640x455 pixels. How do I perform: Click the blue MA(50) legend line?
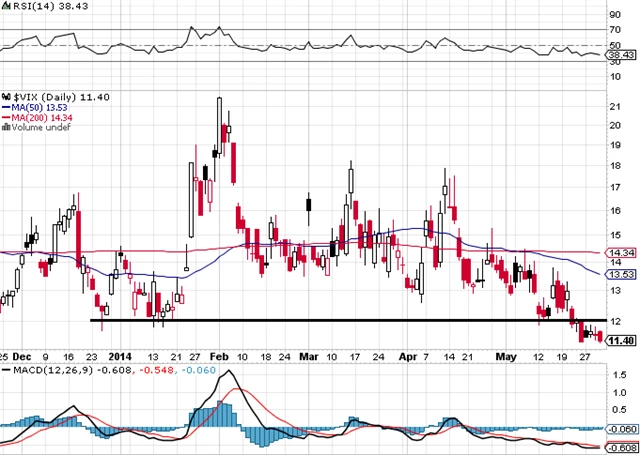click(x=6, y=108)
